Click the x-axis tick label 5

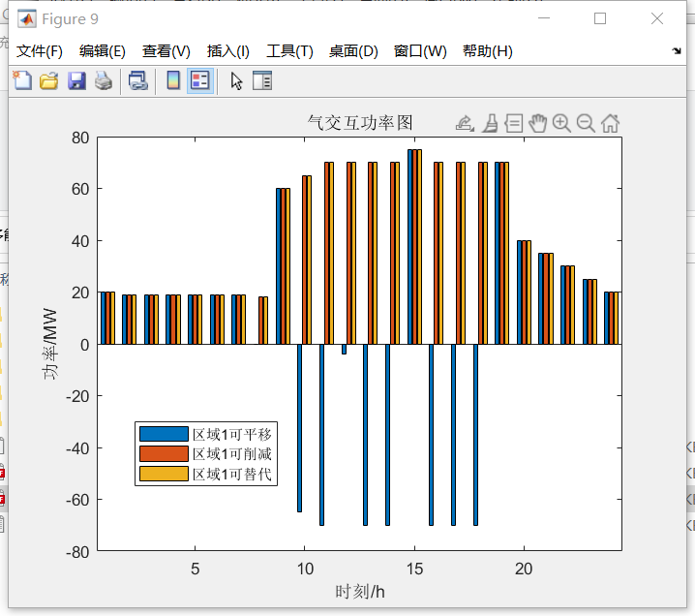(195, 569)
